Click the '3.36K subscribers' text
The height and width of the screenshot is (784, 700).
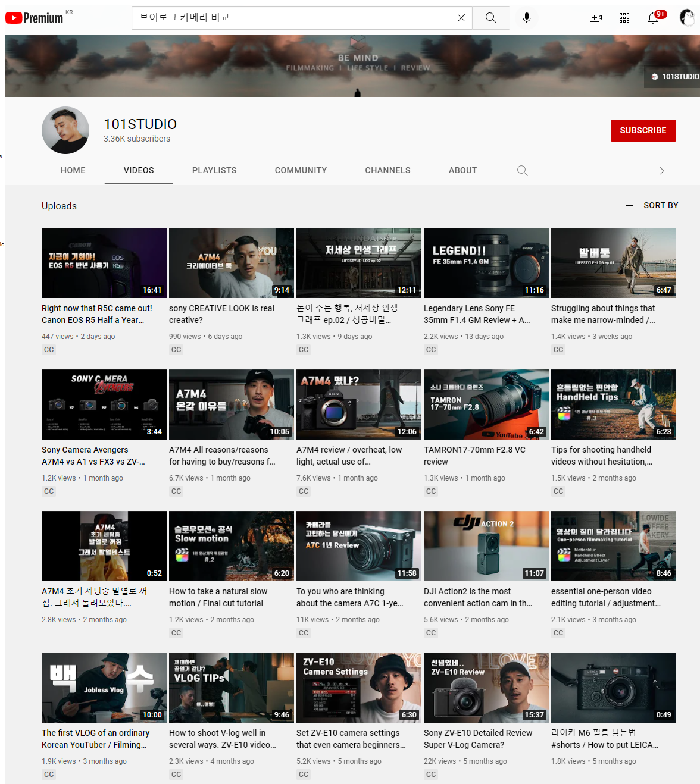point(137,139)
